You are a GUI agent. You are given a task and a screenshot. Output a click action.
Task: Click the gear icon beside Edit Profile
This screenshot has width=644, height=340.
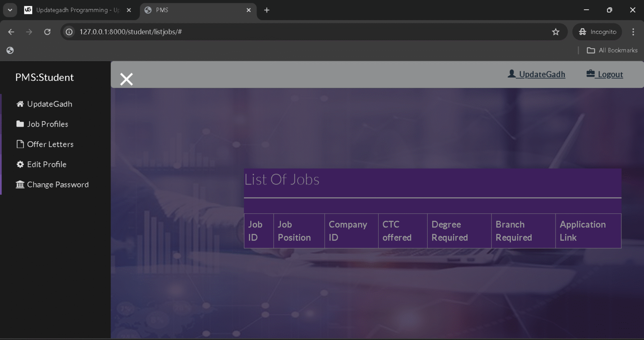pyautogui.click(x=20, y=164)
